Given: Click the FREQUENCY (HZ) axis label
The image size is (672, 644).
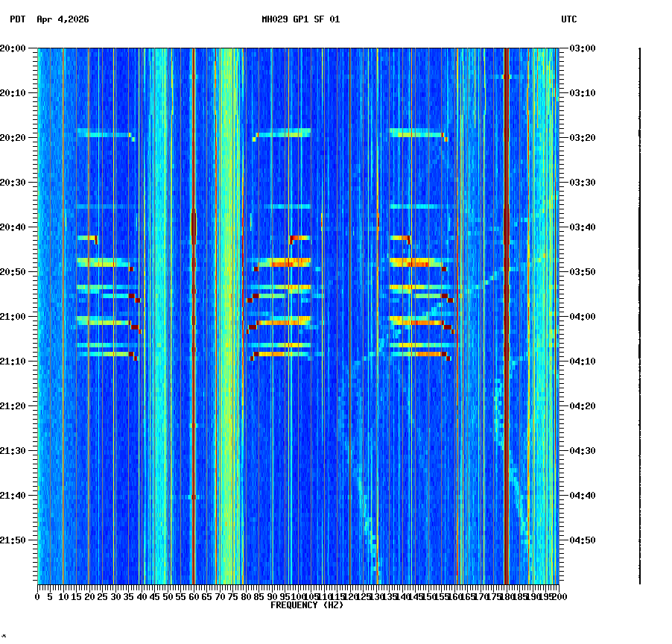Looking at the screenshot, I should 307,606.
